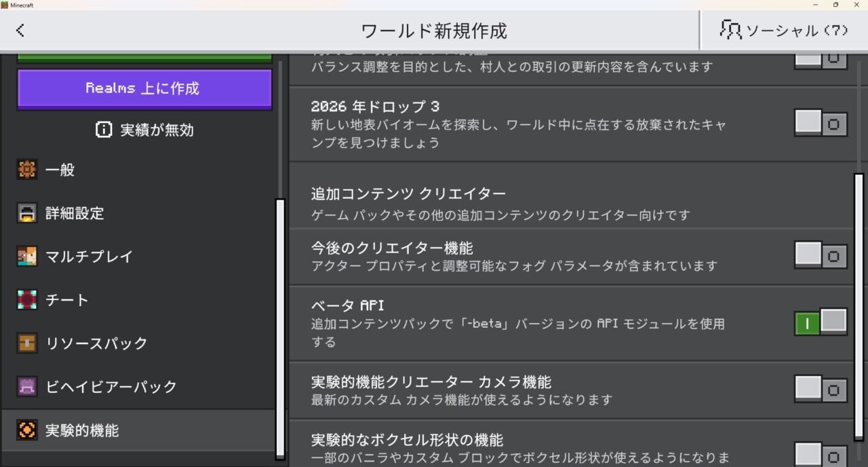Click the マルチプレイ characters icon
The image size is (868, 467).
27,257
